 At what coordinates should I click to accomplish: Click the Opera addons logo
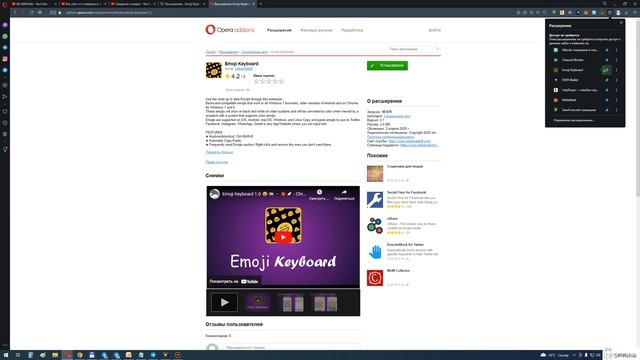[230, 30]
